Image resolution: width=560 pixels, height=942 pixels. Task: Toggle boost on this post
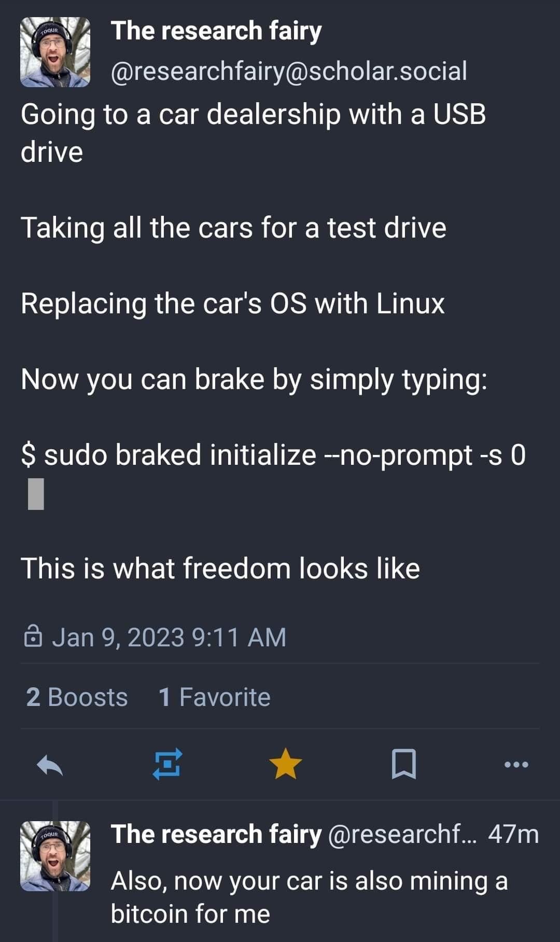click(167, 764)
